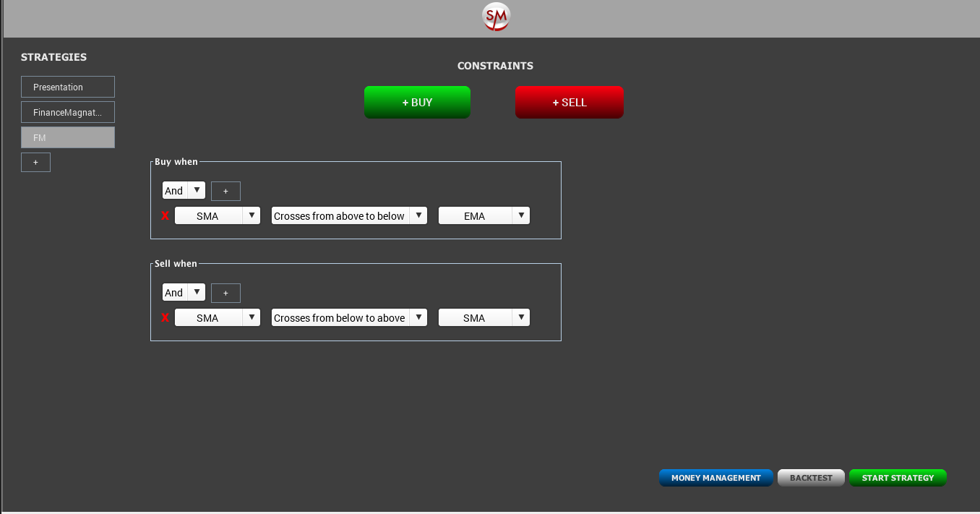The height and width of the screenshot is (514, 980).
Task: Click the green + BUY button
Action: [x=417, y=102]
